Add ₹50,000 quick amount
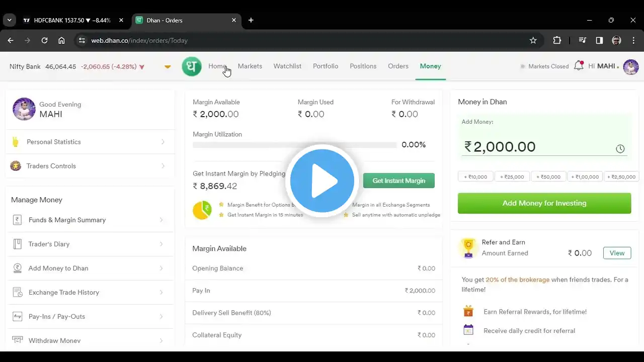This screenshot has width=644, height=362. pos(548,176)
